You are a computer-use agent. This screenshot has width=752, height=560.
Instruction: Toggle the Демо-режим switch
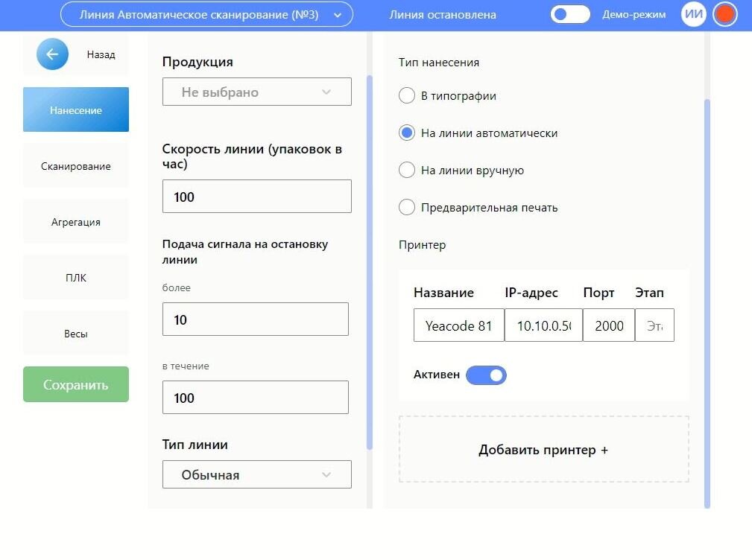tap(569, 14)
